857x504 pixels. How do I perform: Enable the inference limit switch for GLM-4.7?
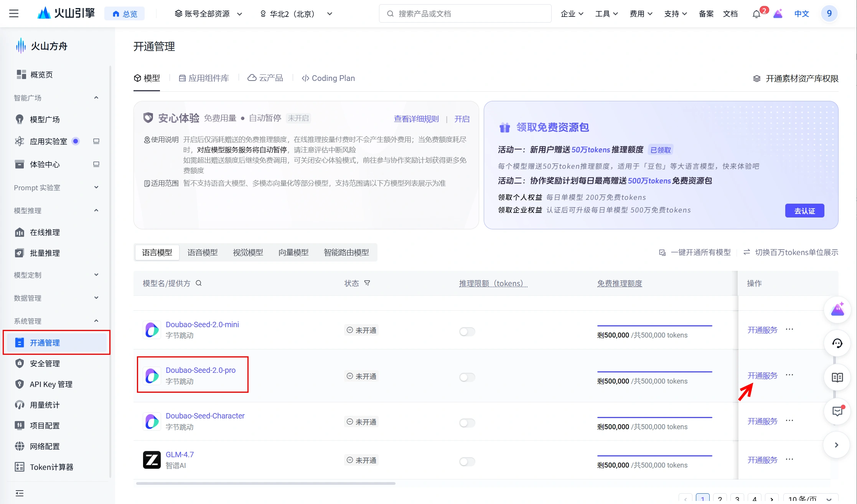coord(467,461)
